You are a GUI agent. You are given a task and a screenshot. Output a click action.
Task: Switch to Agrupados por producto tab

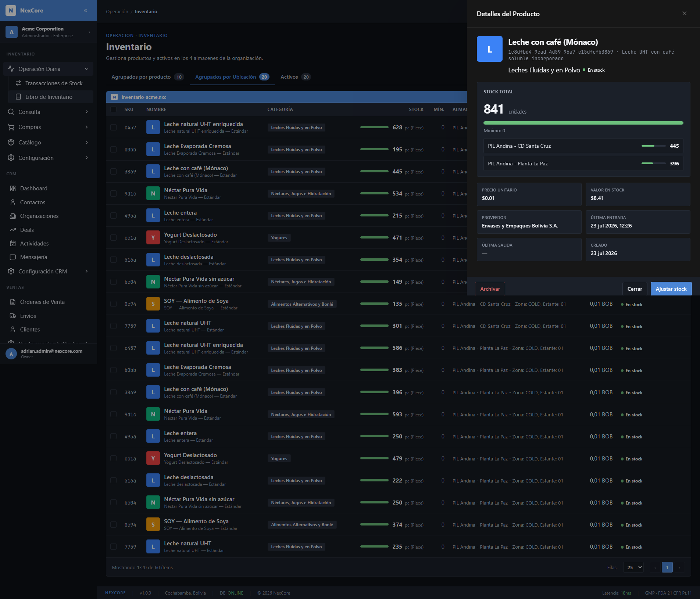(147, 77)
